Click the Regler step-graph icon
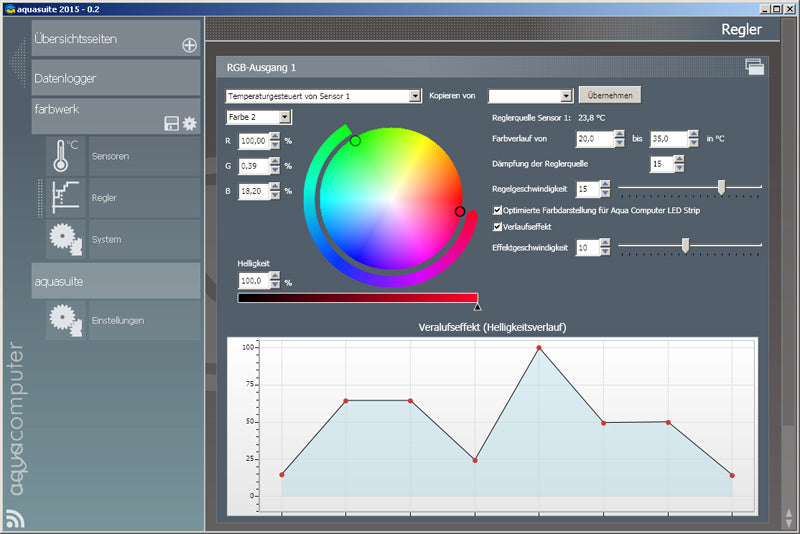The width and height of the screenshot is (800, 534). pos(65,198)
